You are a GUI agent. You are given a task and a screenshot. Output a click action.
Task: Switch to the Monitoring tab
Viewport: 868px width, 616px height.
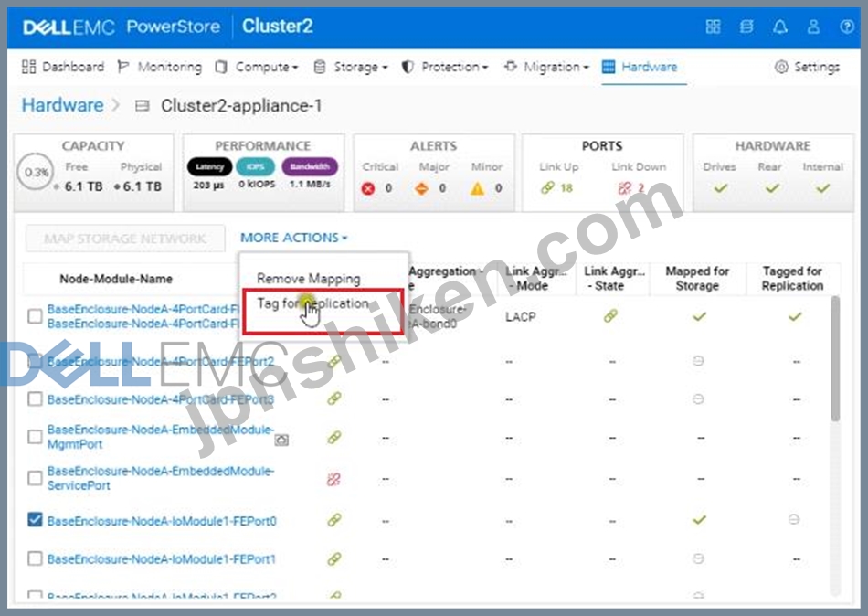point(159,67)
